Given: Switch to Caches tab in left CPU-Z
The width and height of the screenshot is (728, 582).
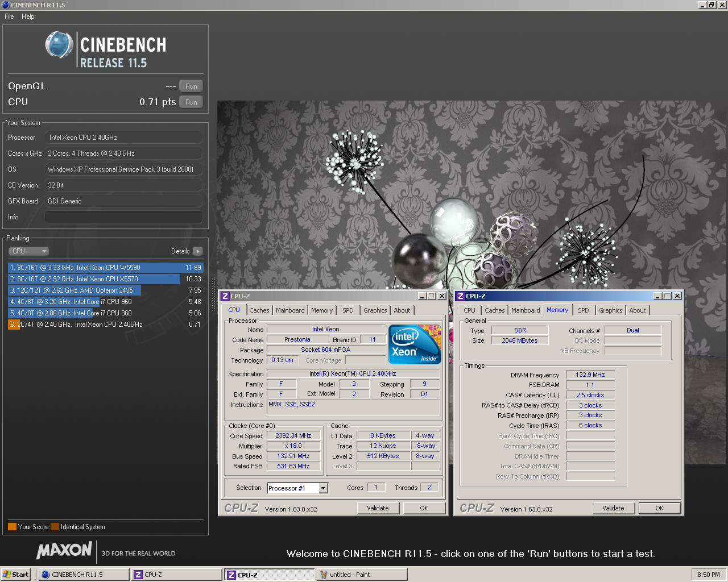Looking at the screenshot, I should coord(259,310).
